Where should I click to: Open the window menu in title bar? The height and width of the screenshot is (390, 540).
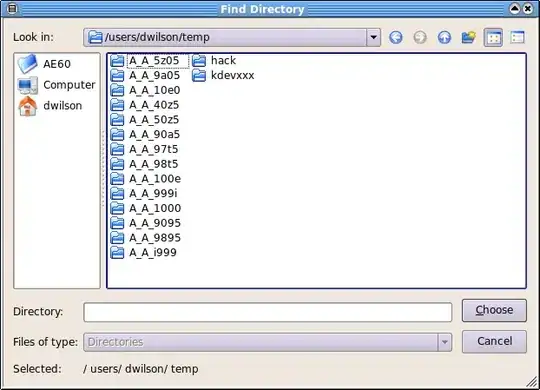[12, 9]
